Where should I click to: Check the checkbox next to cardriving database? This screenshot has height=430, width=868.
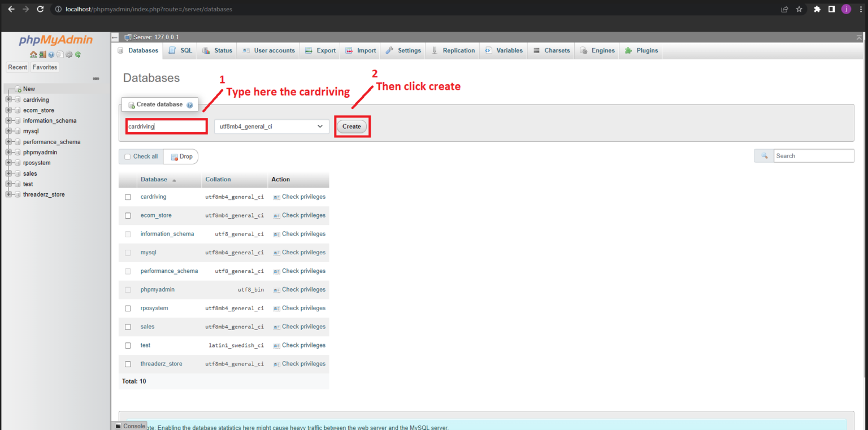(128, 197)
